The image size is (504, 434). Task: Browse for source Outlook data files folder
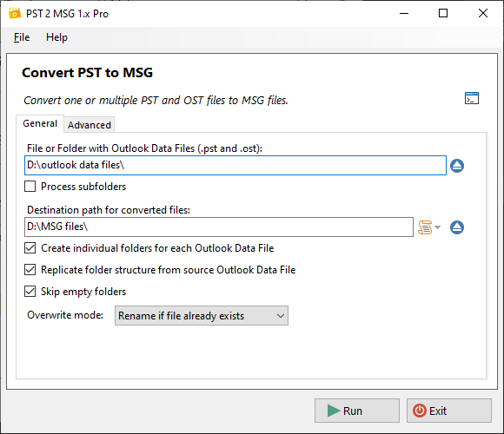click(x=457, y=166)
